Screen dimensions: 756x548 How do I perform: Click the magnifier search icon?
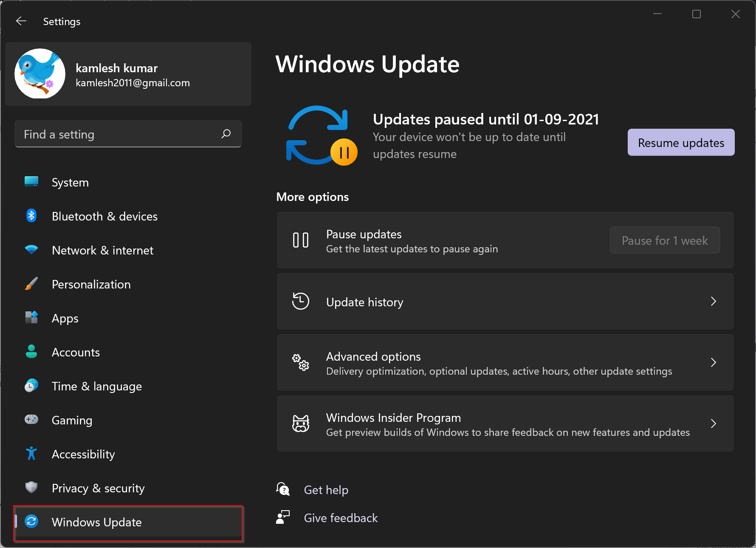click(226, 134)
